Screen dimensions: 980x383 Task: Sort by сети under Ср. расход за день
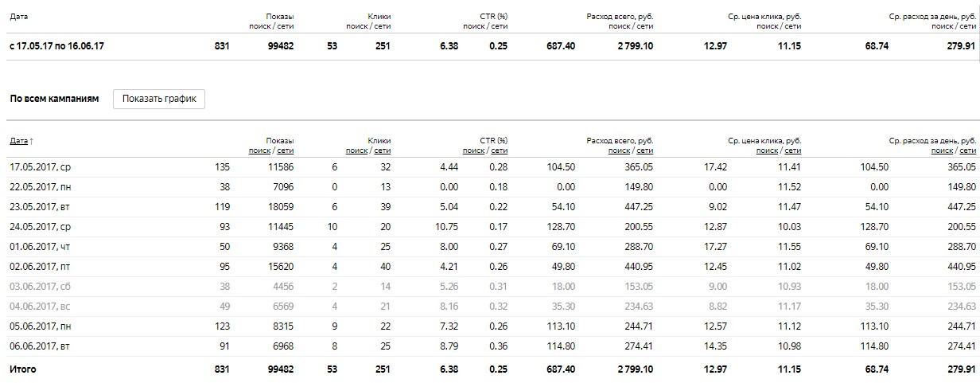click(968, 150)
